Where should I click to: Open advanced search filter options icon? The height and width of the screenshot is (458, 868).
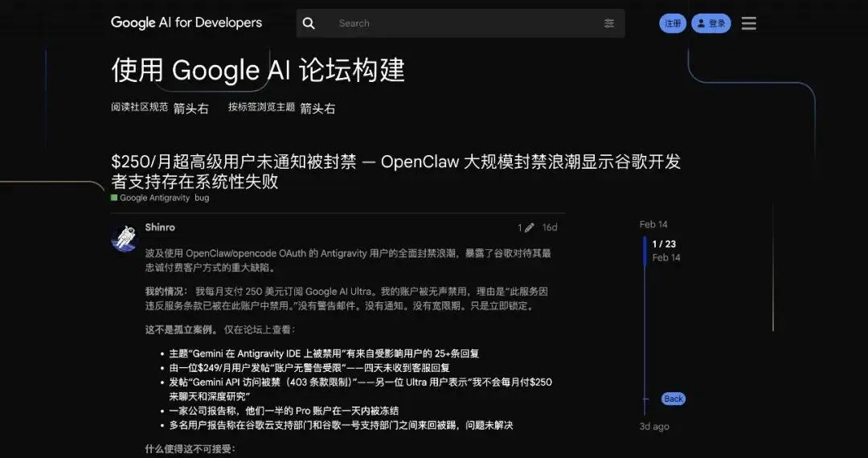[x=609, y=23]
